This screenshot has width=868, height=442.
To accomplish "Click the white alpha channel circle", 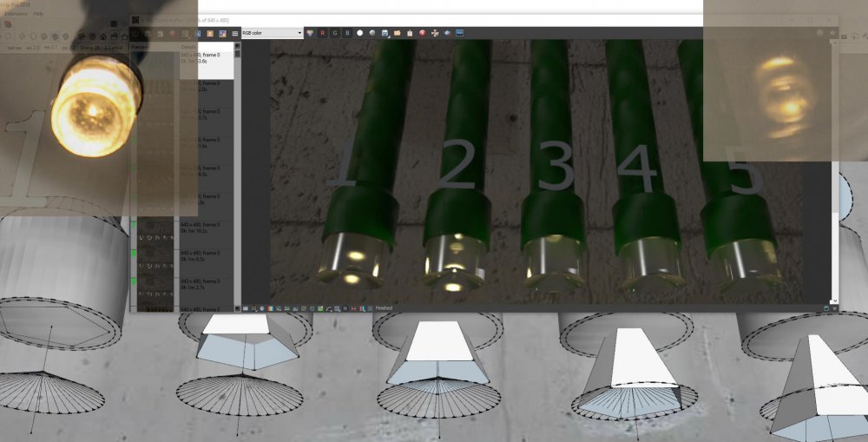I will (x=360, y=33).
